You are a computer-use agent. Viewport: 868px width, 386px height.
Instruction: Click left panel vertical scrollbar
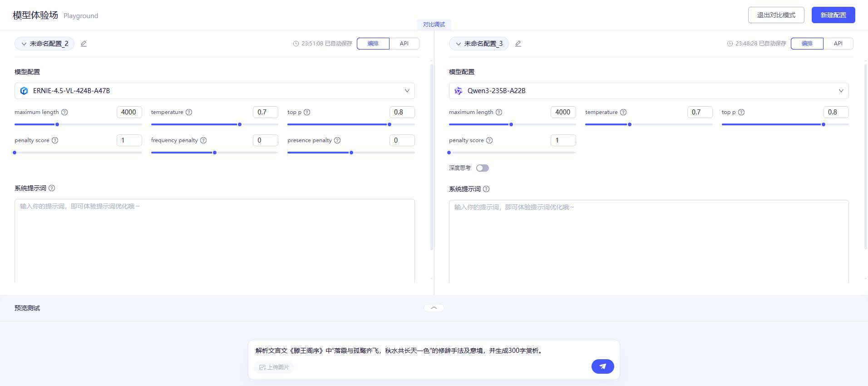click(x=432, y=157)
